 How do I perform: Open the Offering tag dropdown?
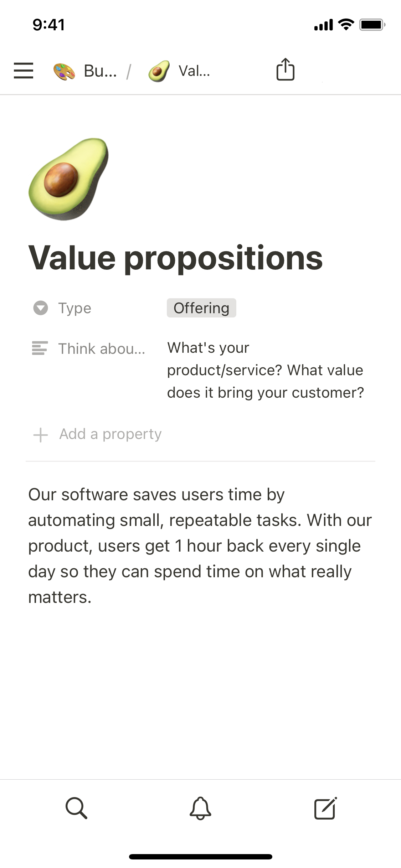pos(201,308)
